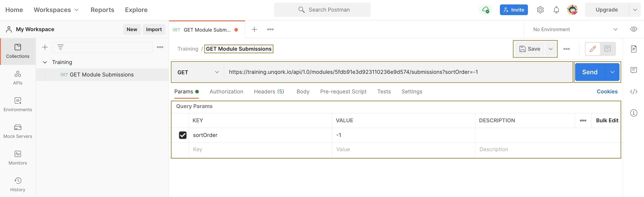644x197 pixels.
Task: Click the Send button
Action: [x=590, y=72]
